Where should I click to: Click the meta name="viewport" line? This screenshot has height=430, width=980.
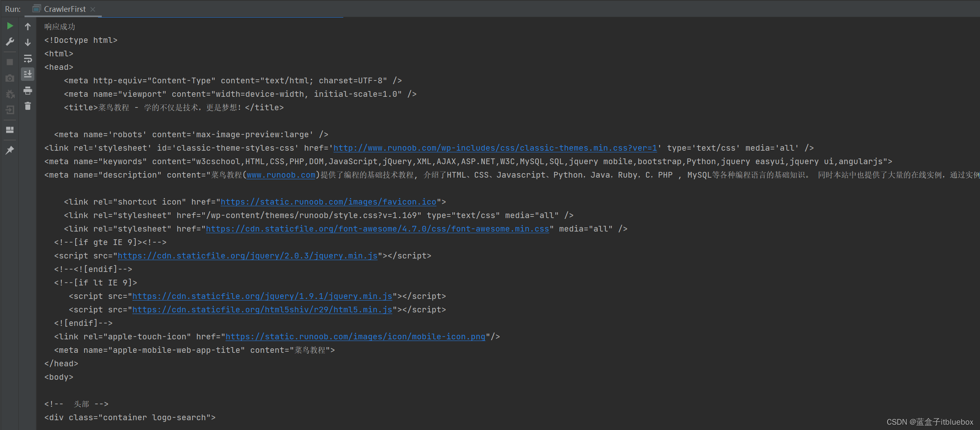(240, 94)
